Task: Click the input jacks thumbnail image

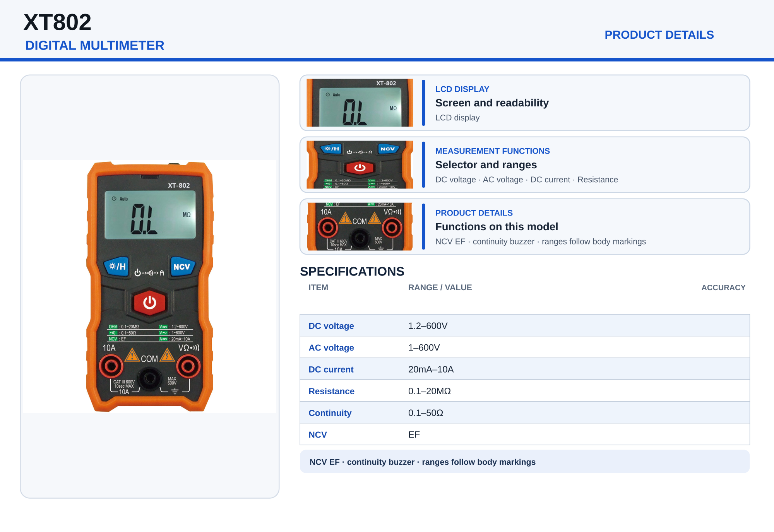Action: click(360, 227)
